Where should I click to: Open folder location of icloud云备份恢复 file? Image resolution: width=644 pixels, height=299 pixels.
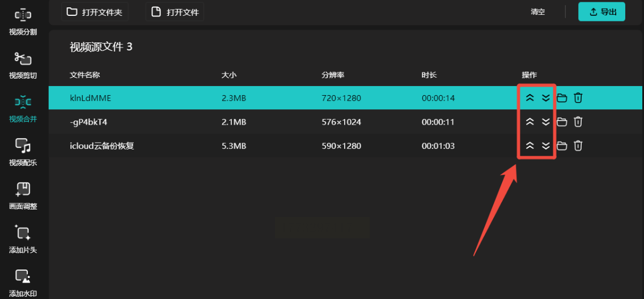point(562,146)
